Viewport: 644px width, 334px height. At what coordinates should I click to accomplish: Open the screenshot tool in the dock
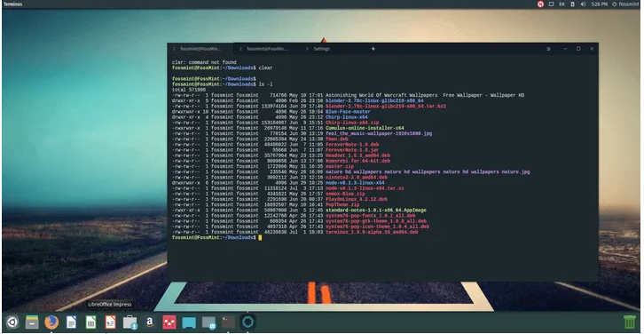pos(208,322)
